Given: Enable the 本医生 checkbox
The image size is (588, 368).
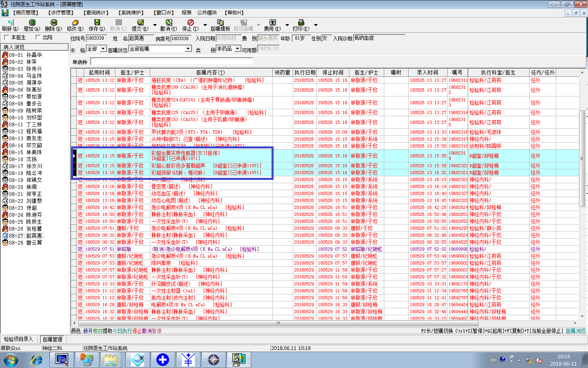Looking at the screenshot, I should pyautogui.click(x=7, y=38).
